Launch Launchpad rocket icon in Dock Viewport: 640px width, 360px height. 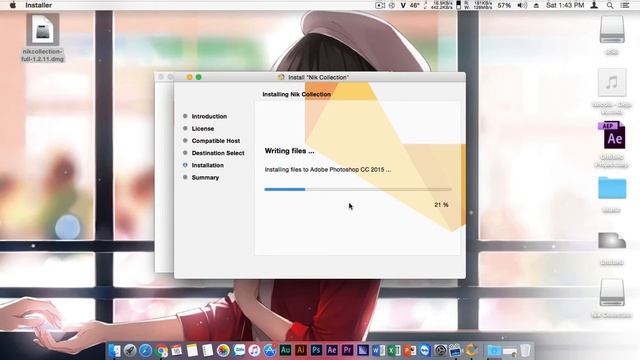pos(130,350)
